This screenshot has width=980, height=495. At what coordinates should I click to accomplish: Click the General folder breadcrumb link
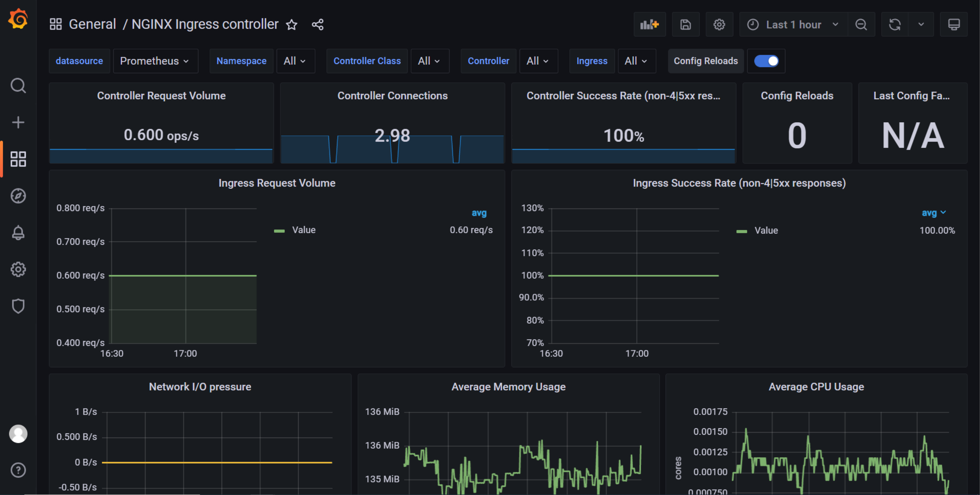coord(93,25)
